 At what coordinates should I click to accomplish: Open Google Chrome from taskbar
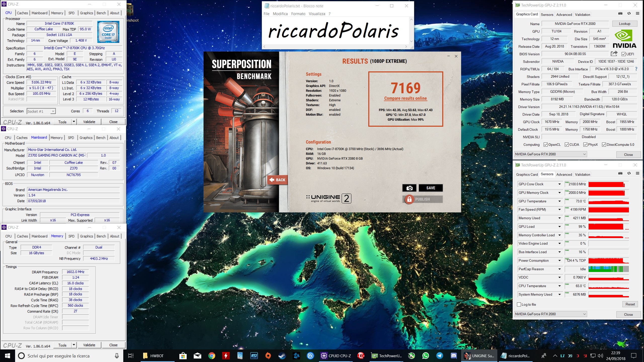tap(212, 356)
